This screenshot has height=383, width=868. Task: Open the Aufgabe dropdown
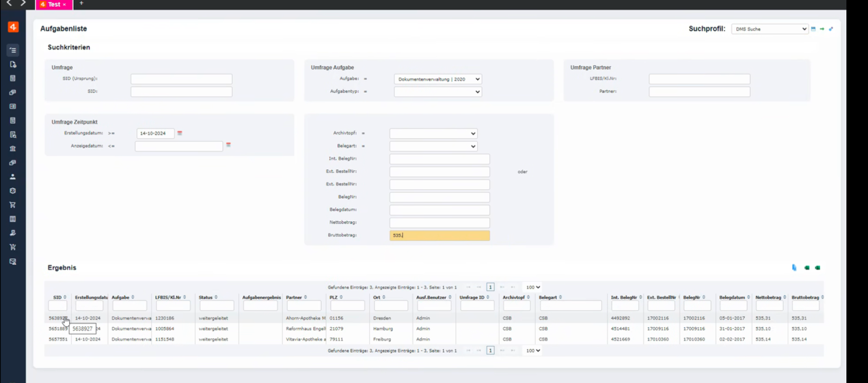coord(437,79)
